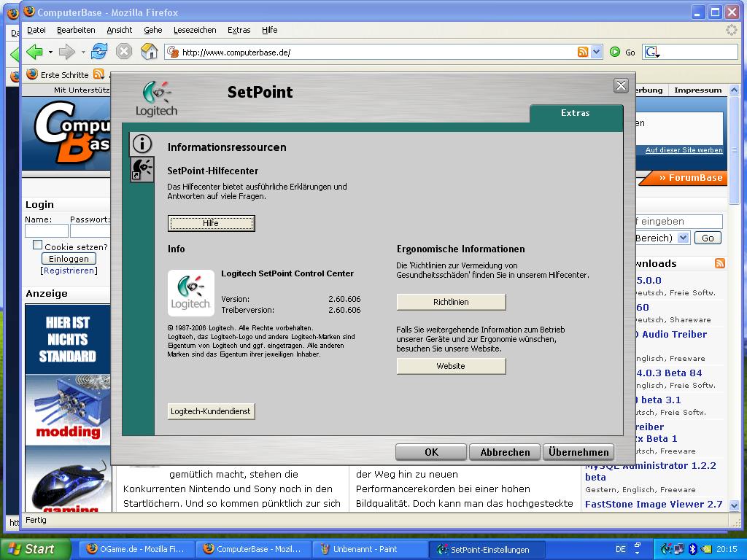This screenshot has width=747, height=560.
Task: Click the RSS bookmark icon next to Erste Schritte
Action: [x=98, y=74]
